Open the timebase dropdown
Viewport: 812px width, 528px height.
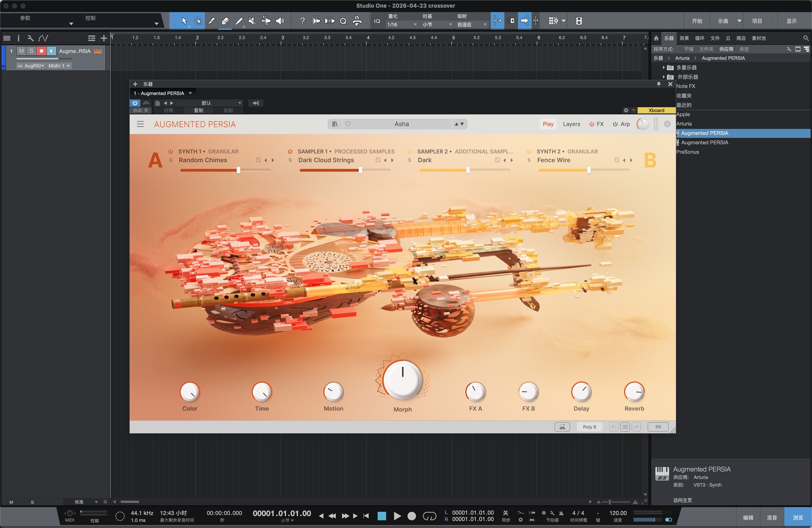click(x=437, y=25)
